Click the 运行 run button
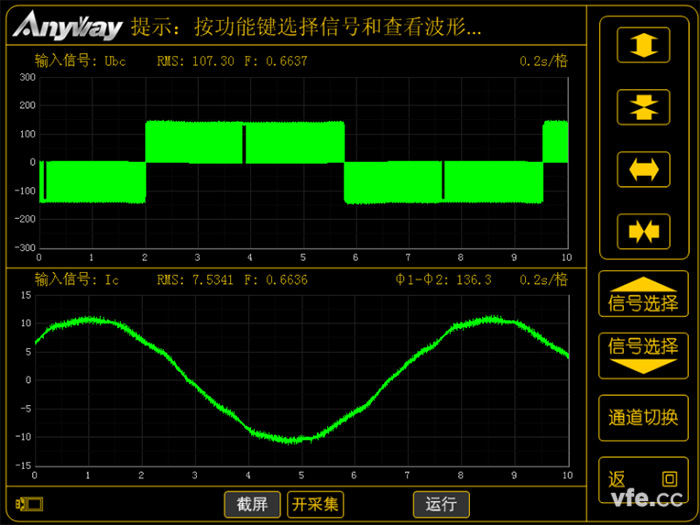700x525 pixels. [441, 504]
